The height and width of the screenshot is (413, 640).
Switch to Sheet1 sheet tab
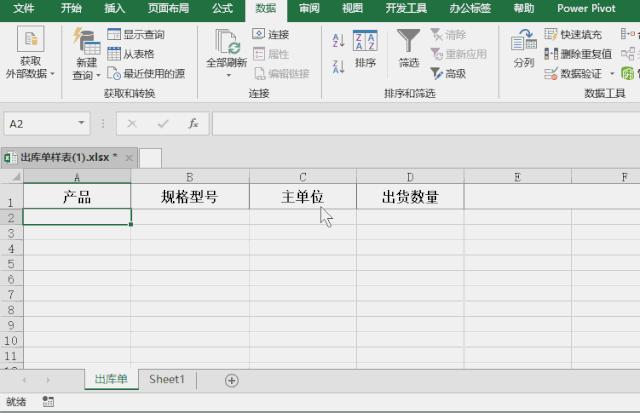(167, 379)
